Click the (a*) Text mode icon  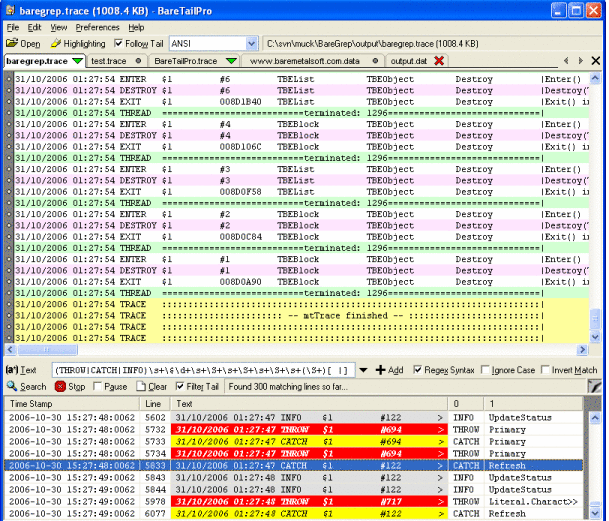(12, 370)
